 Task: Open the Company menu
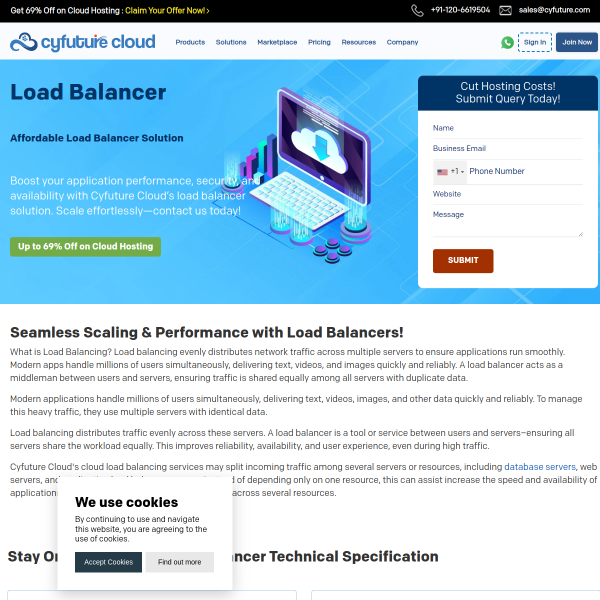(402, 42)
